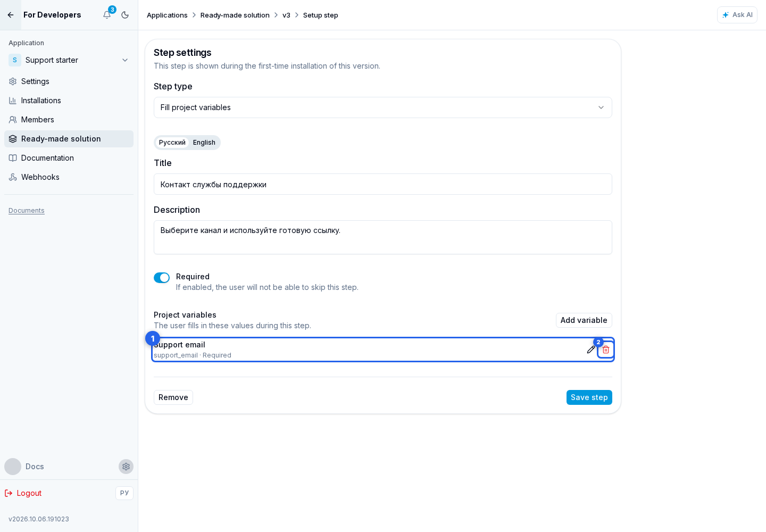Screen dimensions: 766x532
Task: Go to Ready-made solution breadcrumb
Action: 235,15
